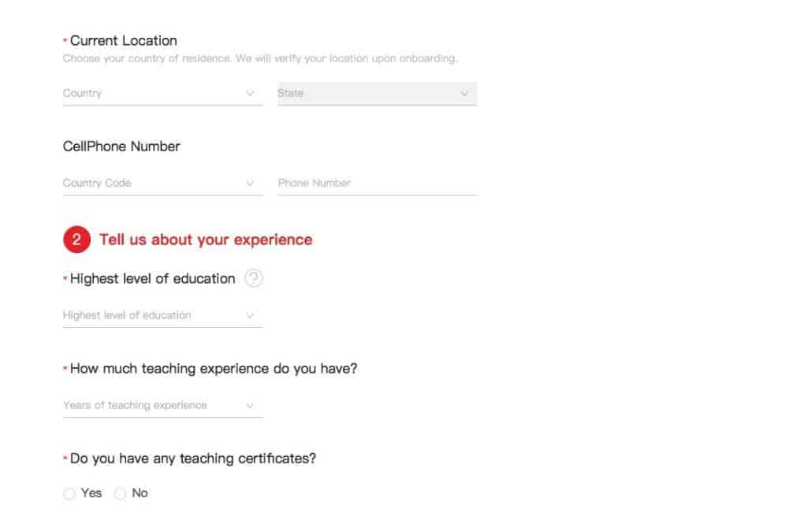Select Yes for teaching certificates

tap(69, 494)
